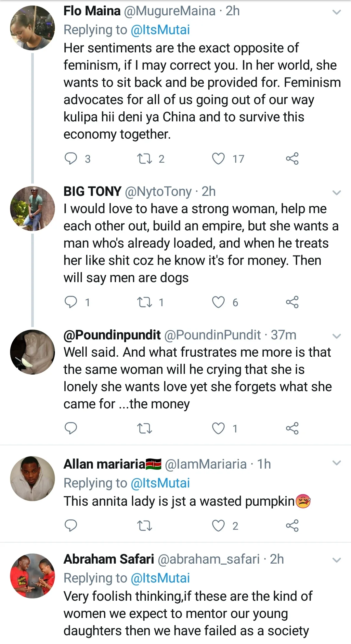Share Allan mariaria's tweet
The height and width of the screenshot is (644, 351).
292,526
